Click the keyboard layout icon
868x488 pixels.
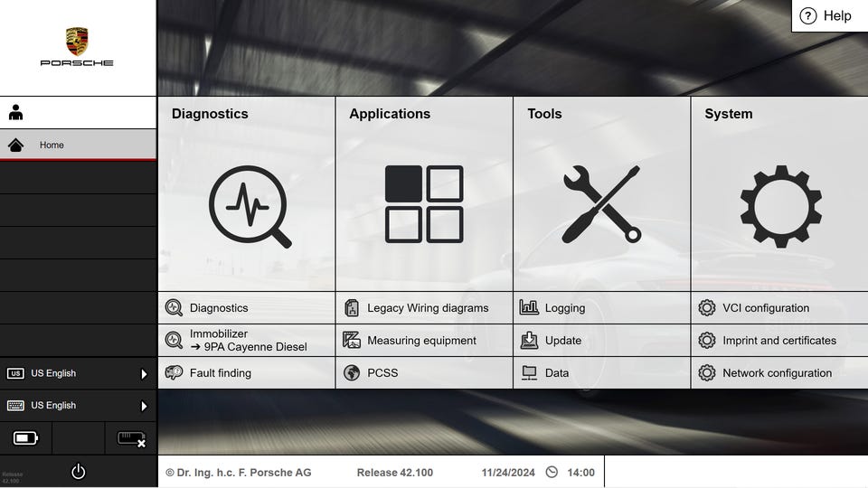[15, 406]
